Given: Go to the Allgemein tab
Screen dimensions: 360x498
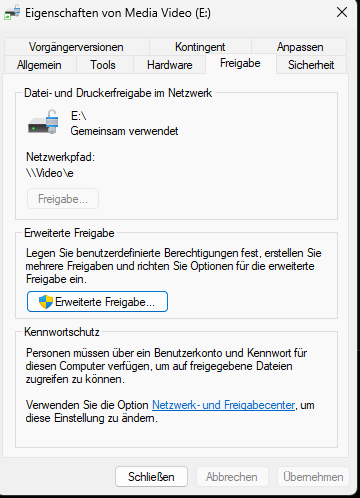Looking at the screenshot, I should pos(39,65).
